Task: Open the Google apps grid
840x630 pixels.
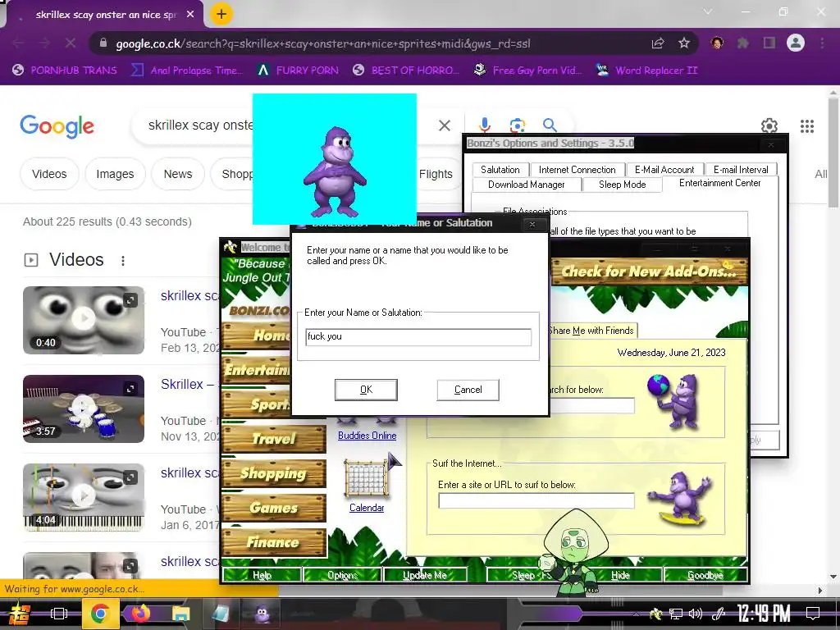Action: [x=807, y=126]
